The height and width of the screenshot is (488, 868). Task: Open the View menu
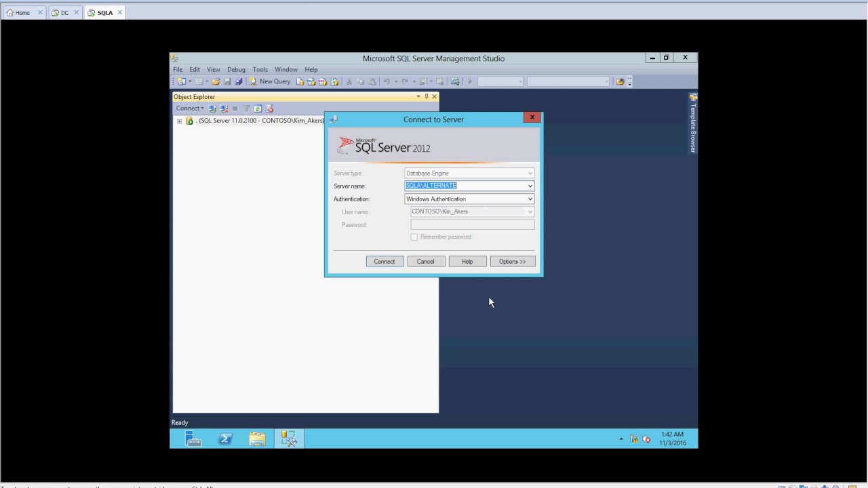click(214, 69)
